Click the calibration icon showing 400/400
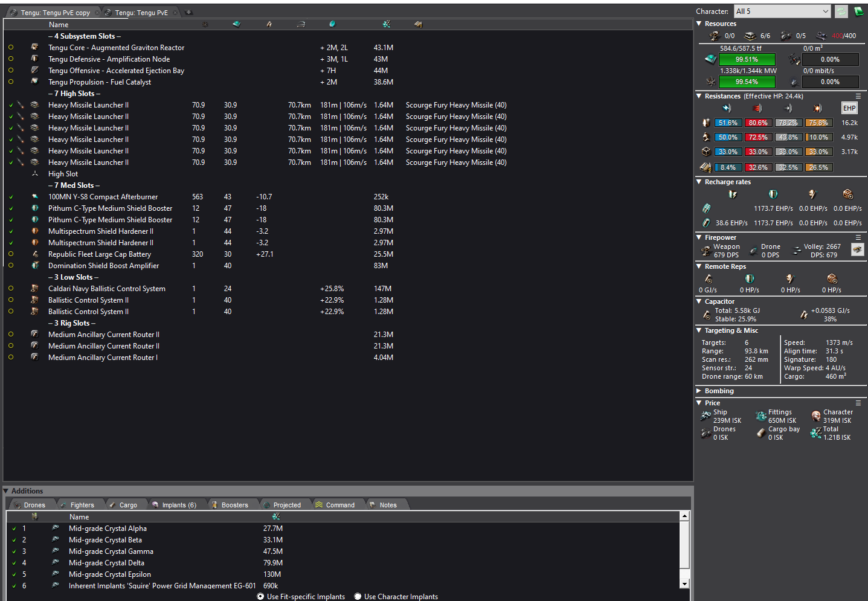This screenshot has height=601, width=868. [821, 36]
